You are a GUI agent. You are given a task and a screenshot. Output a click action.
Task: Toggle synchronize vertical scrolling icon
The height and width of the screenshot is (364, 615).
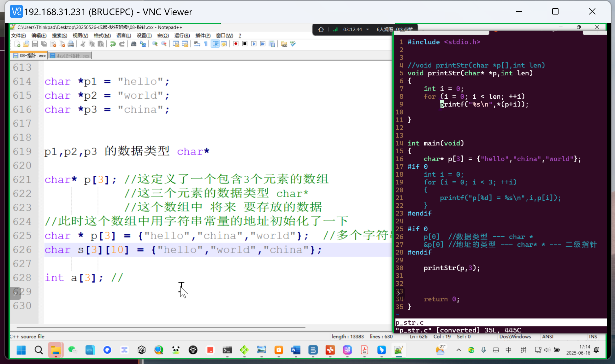176,44
